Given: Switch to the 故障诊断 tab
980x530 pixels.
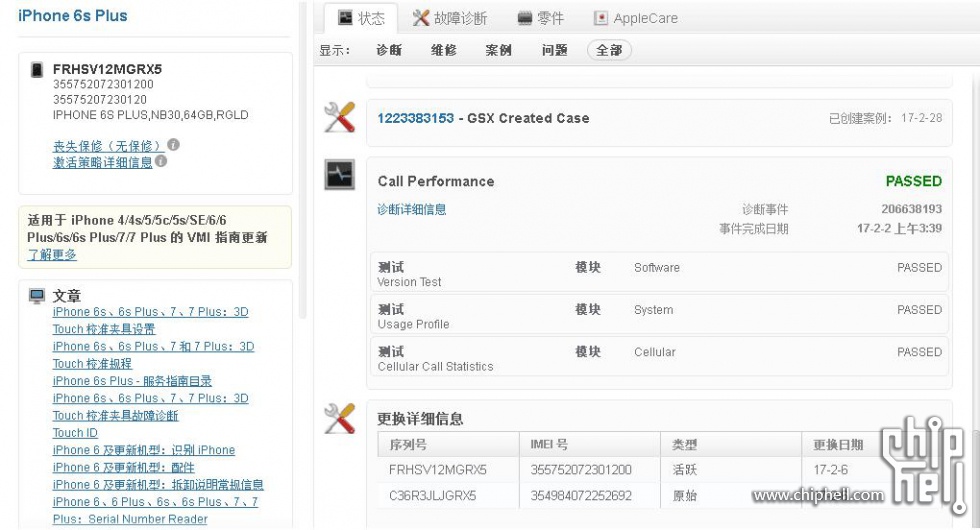Looking at the screenshot, I should pos(449,18).
